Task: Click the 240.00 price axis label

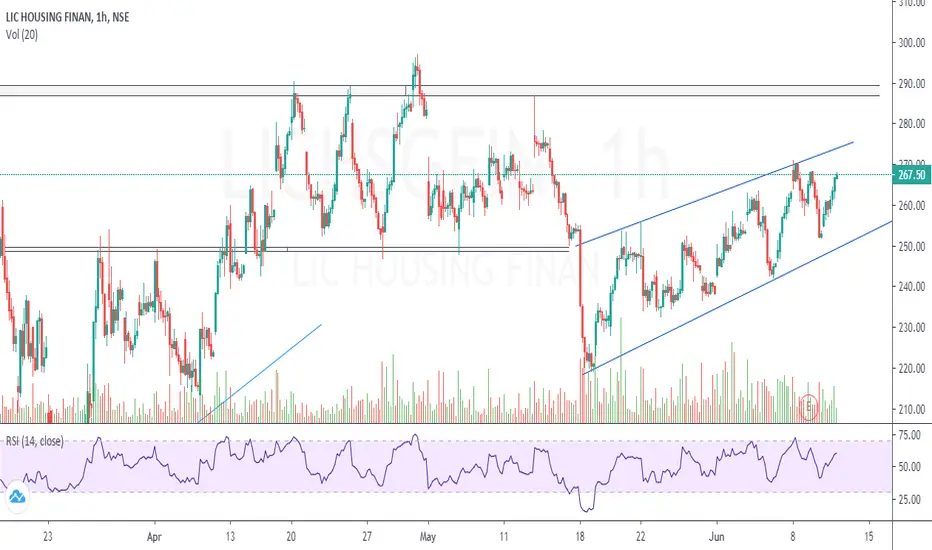Action: [912, 287]
